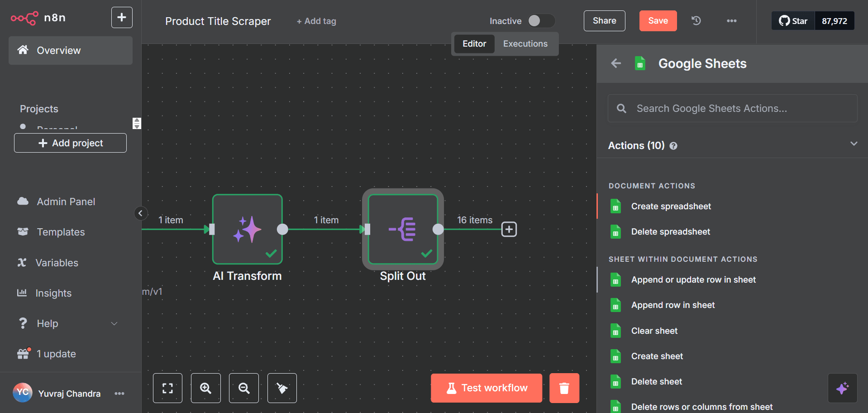This screenshot has width=868, height=413.
Task: Click the YC user avatar
Action: (x=23, y=393)
